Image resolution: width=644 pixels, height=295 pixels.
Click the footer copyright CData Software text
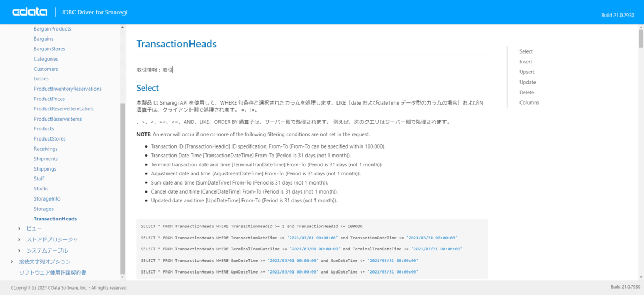point(69,287)
